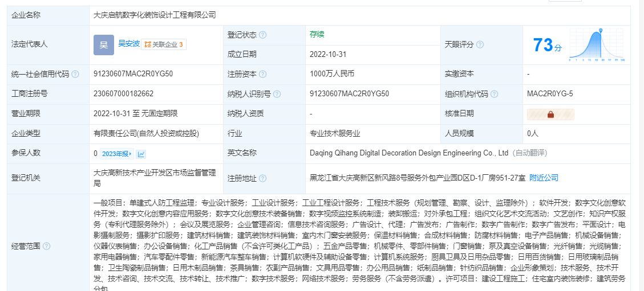Click the company name 大庆启航数字化装饰设计工程有限公司

coord(155,15)
